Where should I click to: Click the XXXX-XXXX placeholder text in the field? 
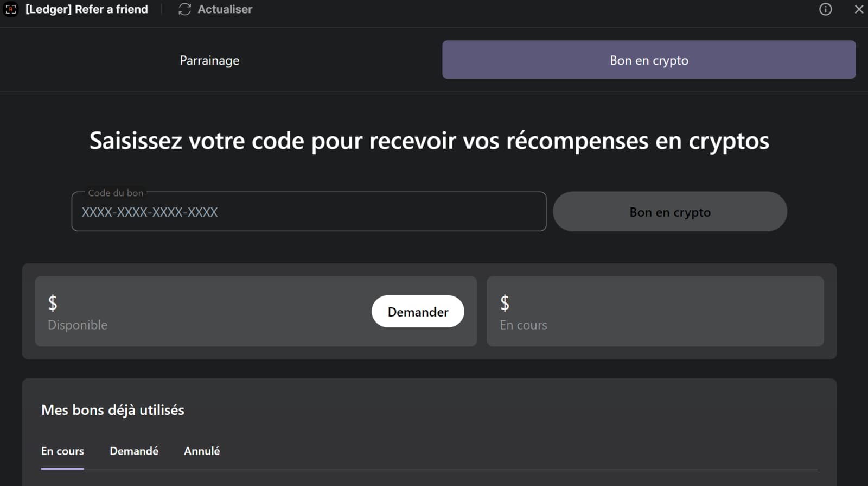pyautogui.click(x=149, y=212)
